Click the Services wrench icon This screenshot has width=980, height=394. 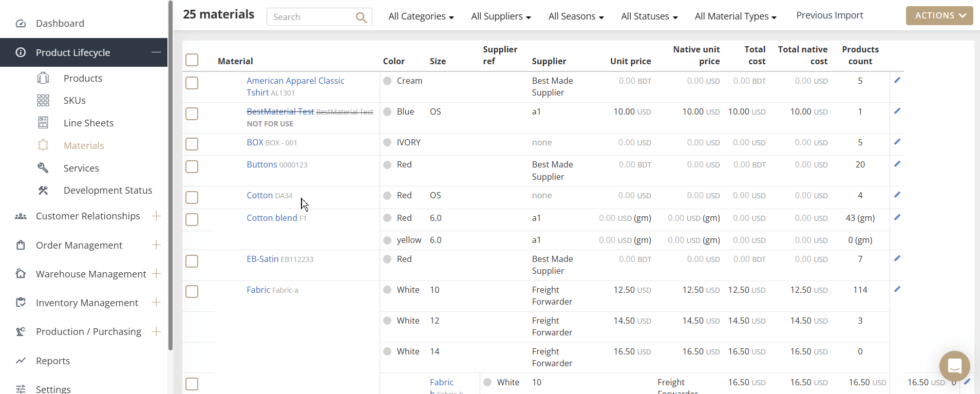43,168
